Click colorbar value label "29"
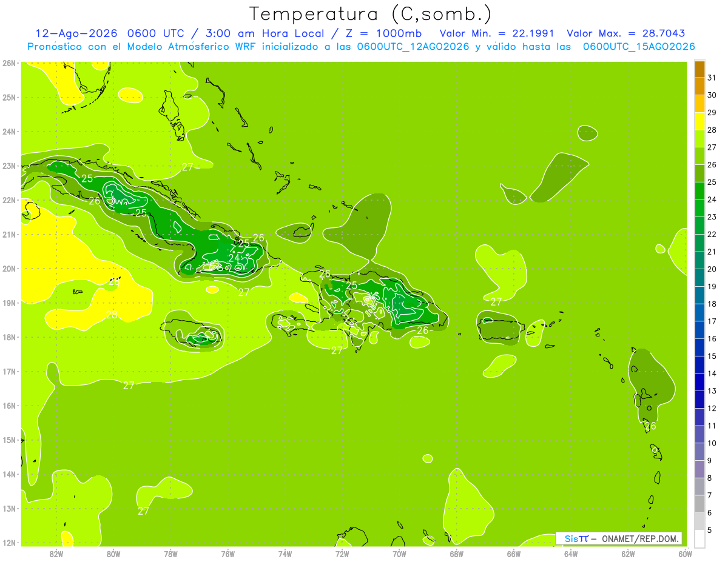Viewport: 728px width, 562px height. tap(712, 112)
